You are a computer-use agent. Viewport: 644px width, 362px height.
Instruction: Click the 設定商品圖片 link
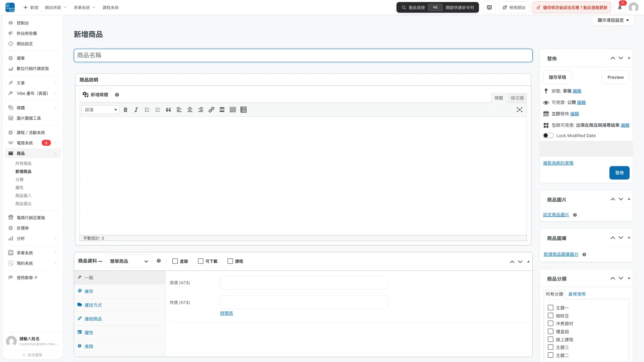click(x=556, y=215)
